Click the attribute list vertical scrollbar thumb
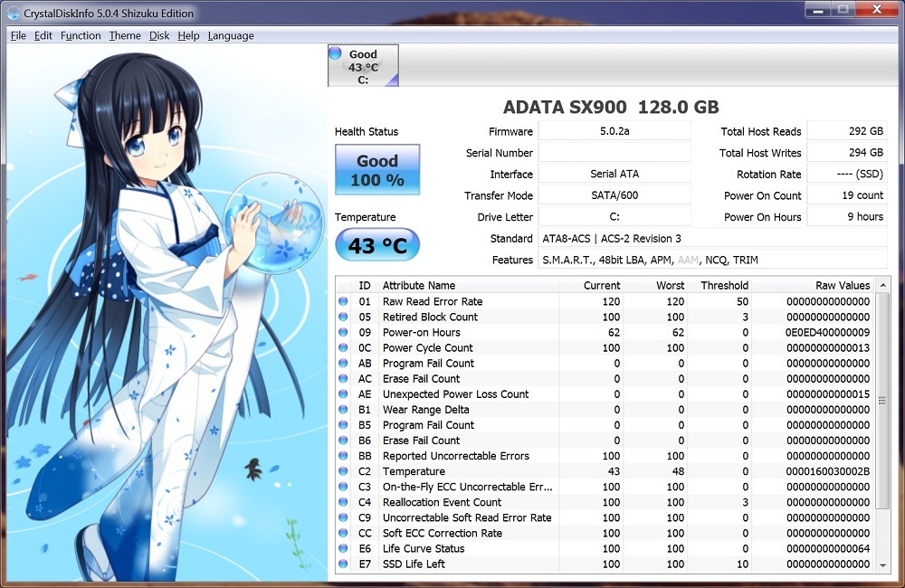Viewport: 905px width, 588px height. [x=882, y=401]
